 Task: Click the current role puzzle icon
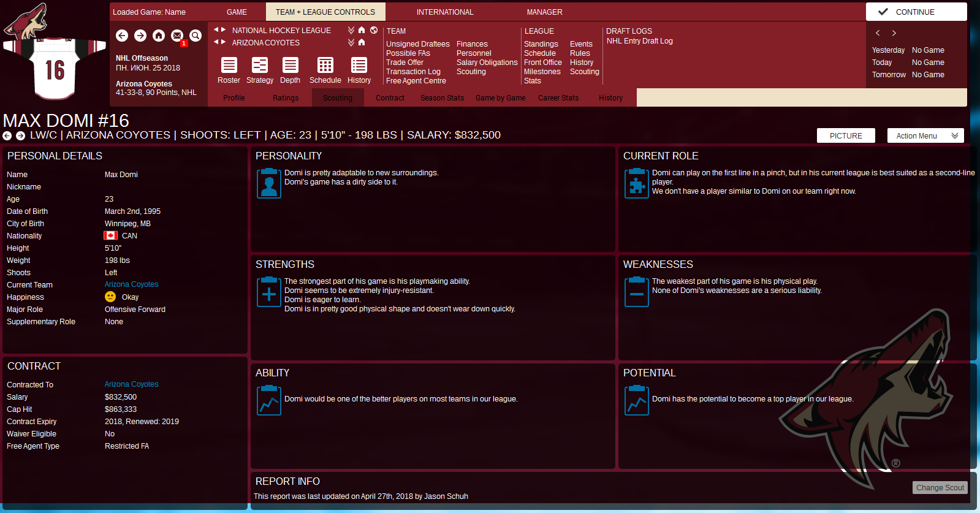click(x=637, y=183)
